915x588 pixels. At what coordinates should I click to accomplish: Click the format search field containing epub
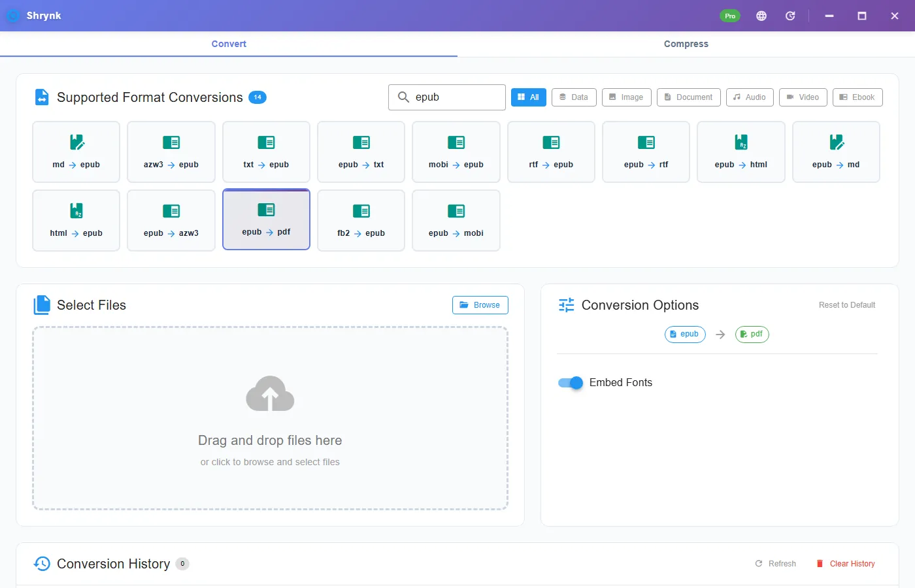(x=447, y=97)
